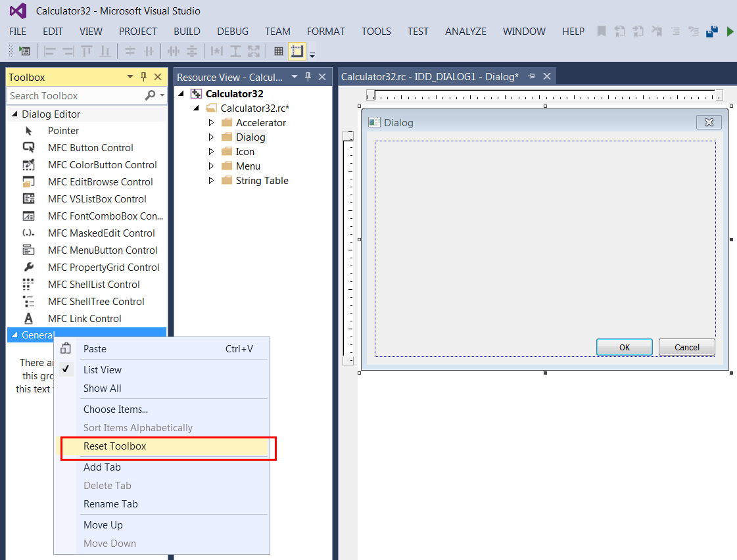Click the Make Same Height icon

[x=235, y=51]
